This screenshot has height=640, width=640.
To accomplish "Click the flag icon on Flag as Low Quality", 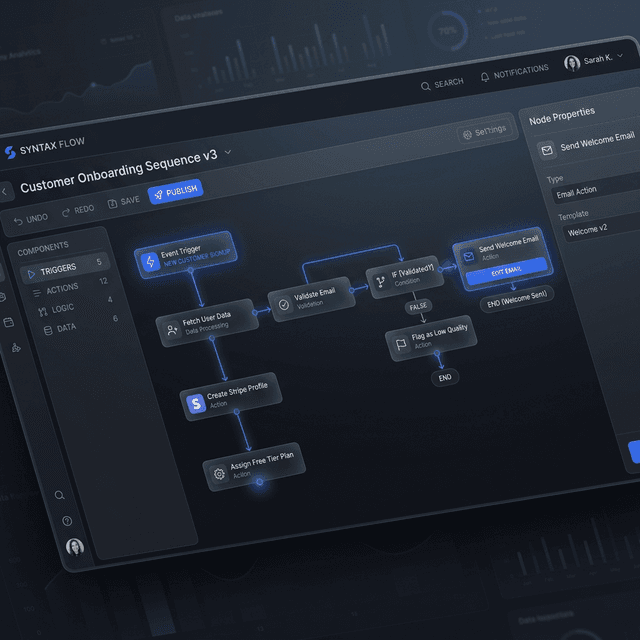I will (401, 344).
